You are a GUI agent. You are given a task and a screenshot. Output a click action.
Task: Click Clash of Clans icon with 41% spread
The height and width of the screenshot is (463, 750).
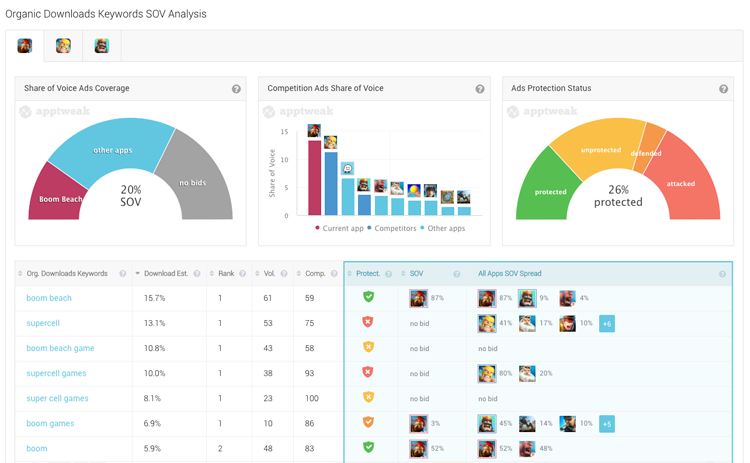tap(487, 323)
